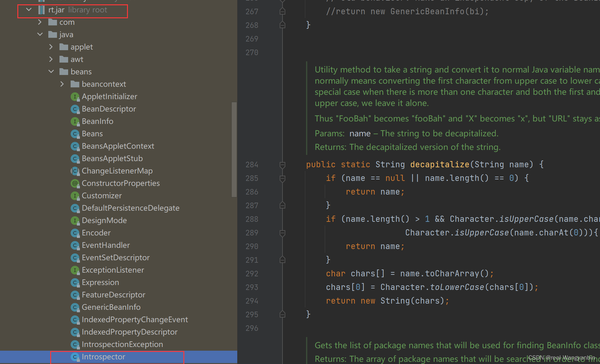Click the Customizer interface icon
This screenshot has height=364, width=600.
tap(75, 196)
